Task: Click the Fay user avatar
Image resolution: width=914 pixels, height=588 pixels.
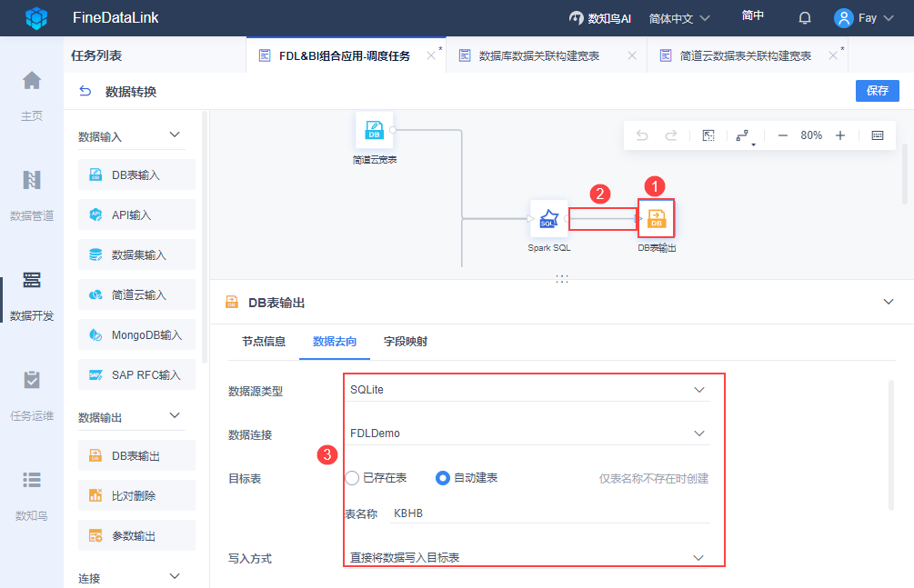Action: (x=843, y=18)
